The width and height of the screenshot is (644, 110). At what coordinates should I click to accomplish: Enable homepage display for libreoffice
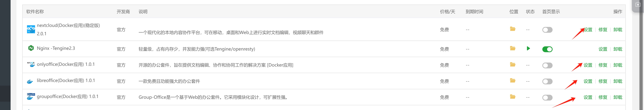[x=547, y=82]
